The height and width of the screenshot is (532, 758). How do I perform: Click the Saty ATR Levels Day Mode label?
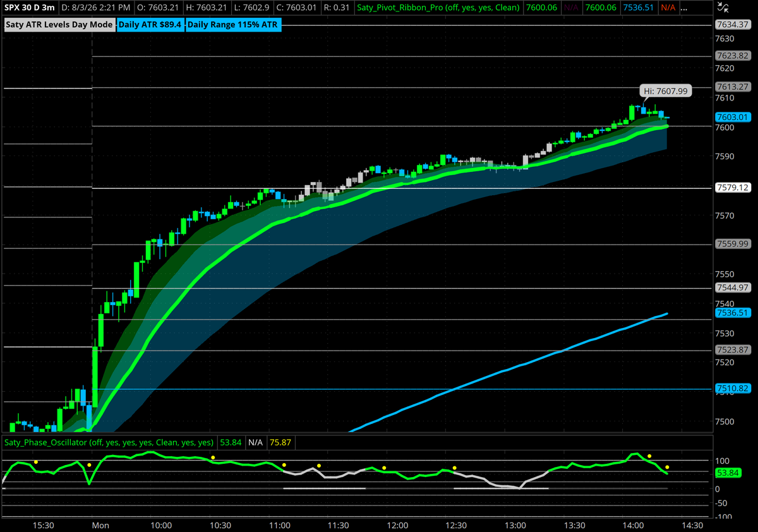click(x=59, y=25)
